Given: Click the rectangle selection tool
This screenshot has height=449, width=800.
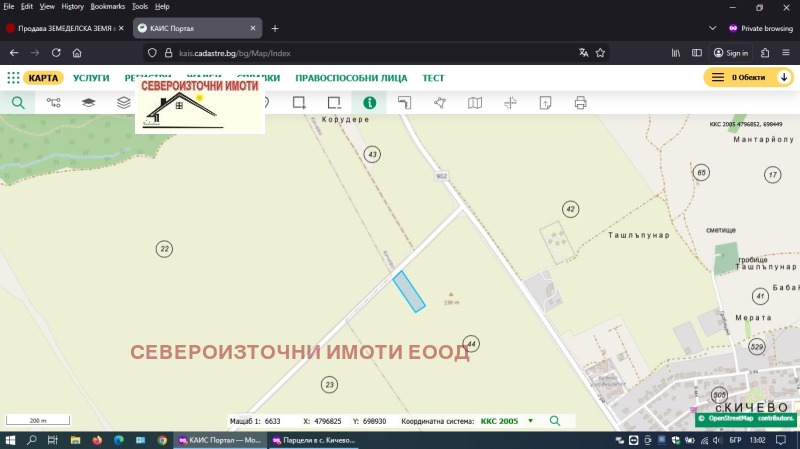Looking at the screenshot, I should [298, 102].
